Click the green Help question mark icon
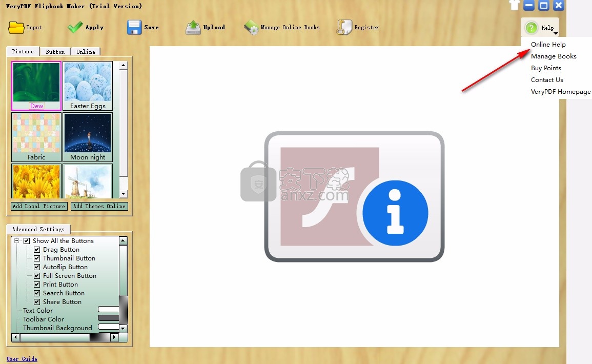The height and width of the screenshot is (364, 592). (x=532, y=28)
